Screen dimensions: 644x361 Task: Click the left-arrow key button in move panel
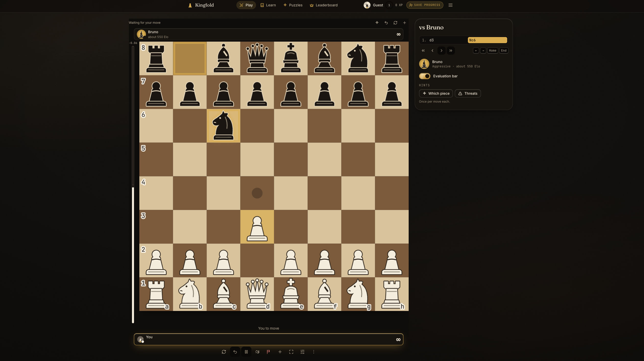476,51
